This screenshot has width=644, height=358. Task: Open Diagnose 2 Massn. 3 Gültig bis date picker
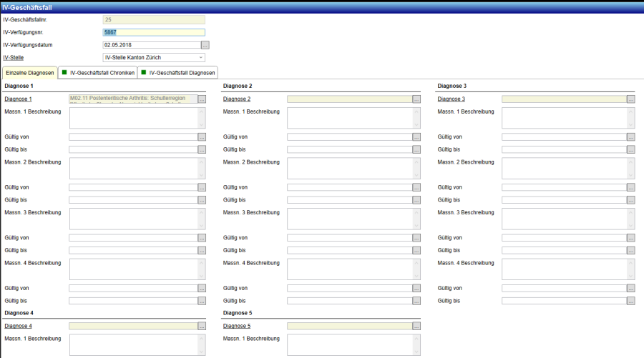tap(416, 251)
